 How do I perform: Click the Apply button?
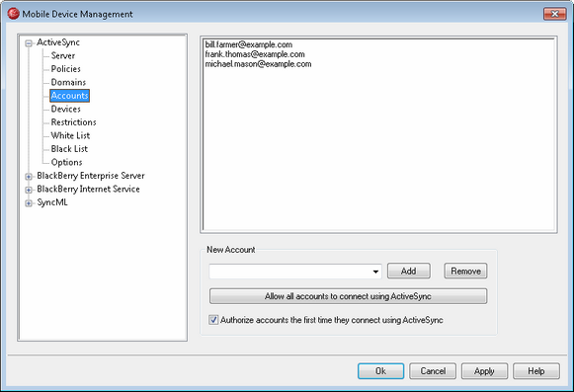coord(484,371)
